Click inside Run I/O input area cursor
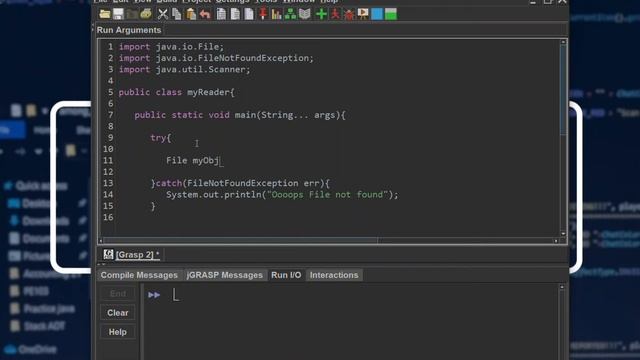Screen dimensions: 640x360 [x=176, y=295]
